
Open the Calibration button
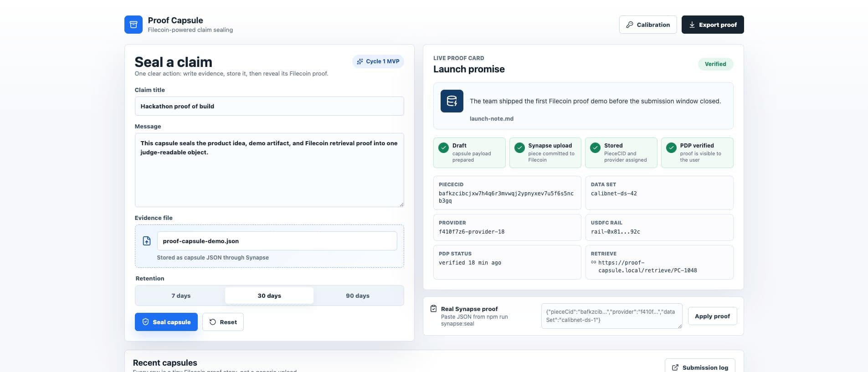[x=648, y=25]
